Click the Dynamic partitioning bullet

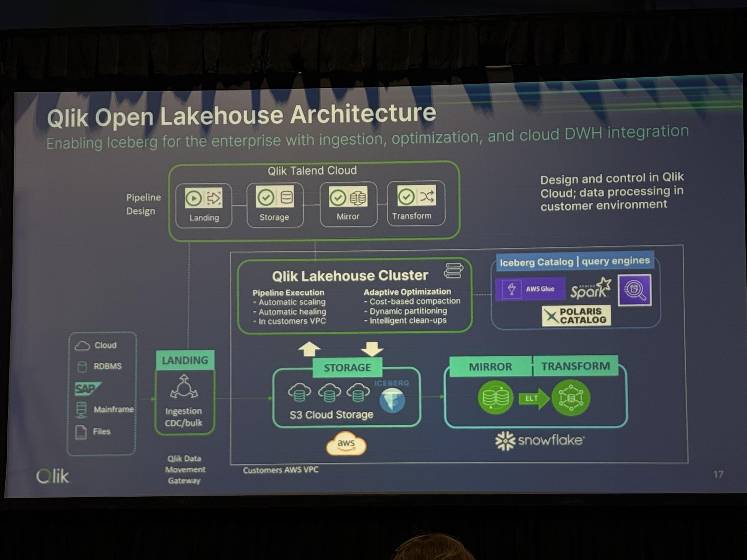point(406,311)
